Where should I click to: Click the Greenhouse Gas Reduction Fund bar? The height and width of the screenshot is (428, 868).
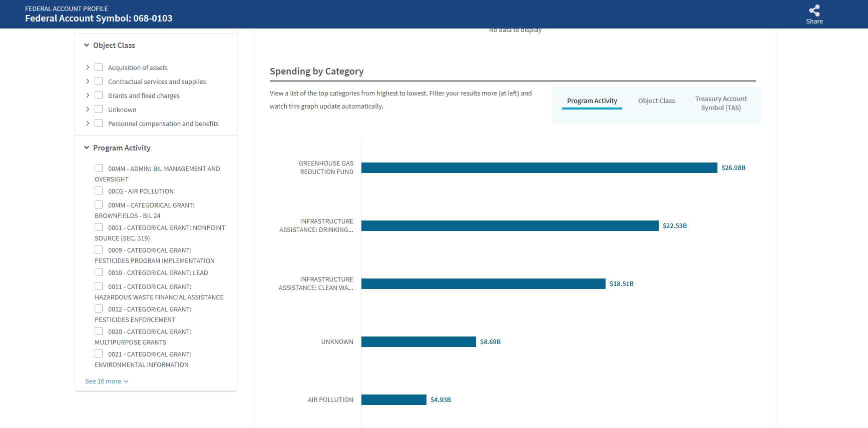(539, 168)
